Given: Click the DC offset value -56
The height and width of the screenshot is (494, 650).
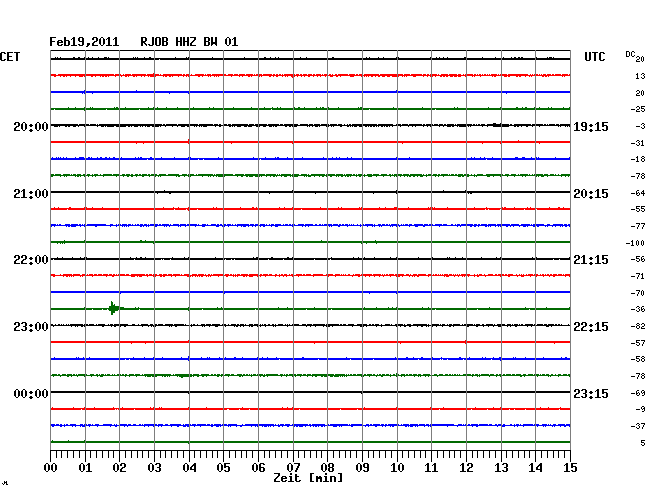Looking at the screenshot, I should [638, 259].
